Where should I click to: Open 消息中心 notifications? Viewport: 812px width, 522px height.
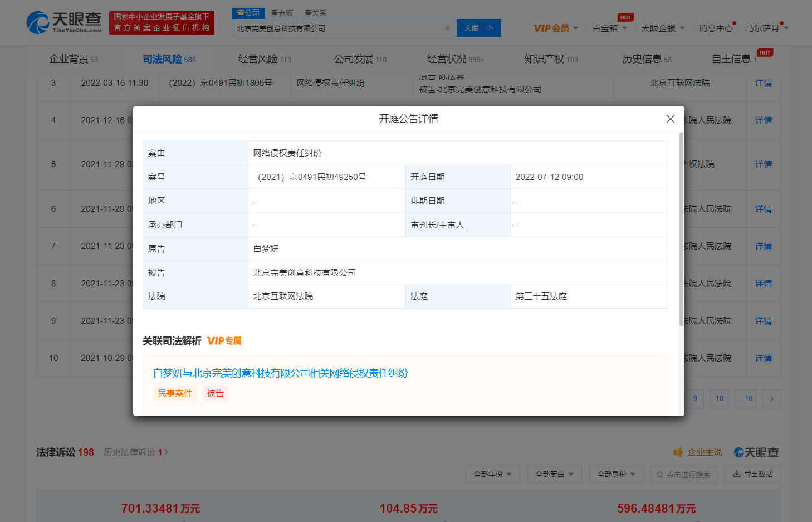(x=716, y=28)
